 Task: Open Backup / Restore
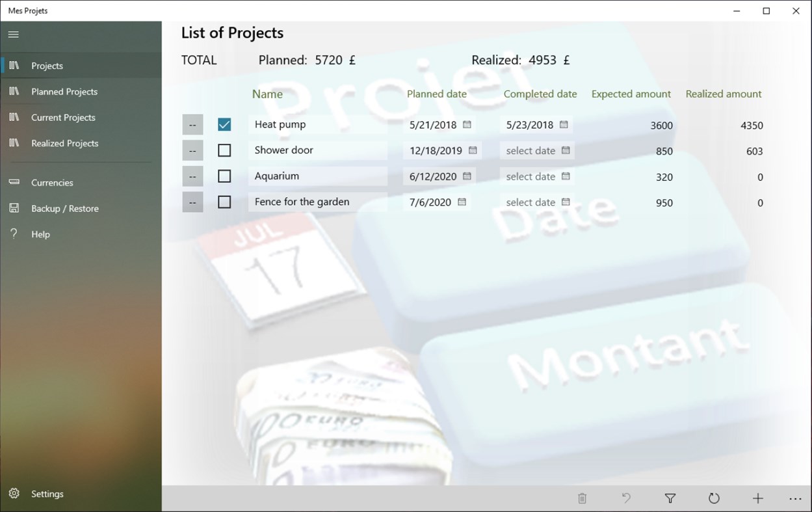pyautogui.click(x=65, y=208)
